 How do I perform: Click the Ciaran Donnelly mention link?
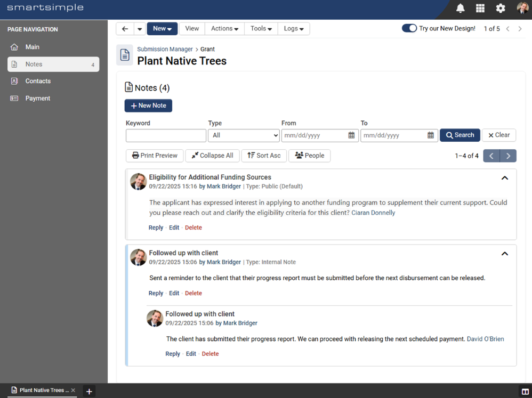(373, 213)
